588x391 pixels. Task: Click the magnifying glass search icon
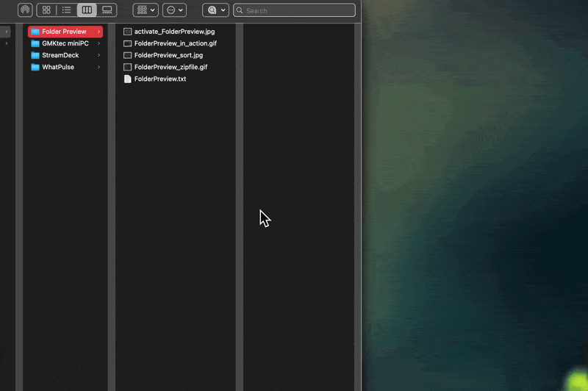[x=240, y=10]
